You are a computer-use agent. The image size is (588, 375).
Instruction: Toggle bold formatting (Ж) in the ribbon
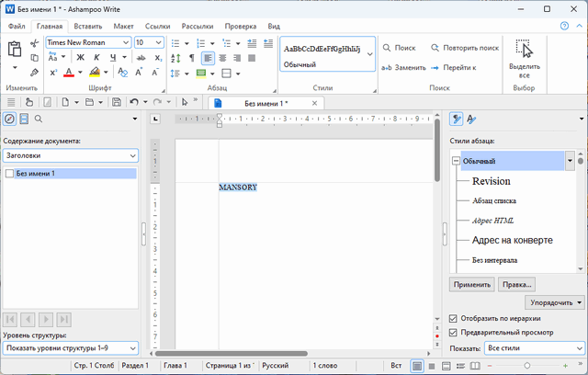click(x=81, y=58)
